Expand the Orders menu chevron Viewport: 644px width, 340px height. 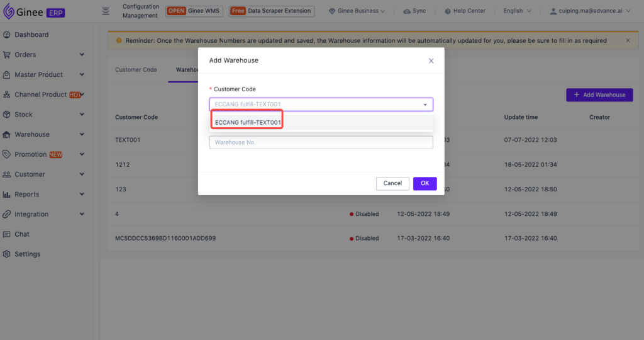click(x=82, y=55)
